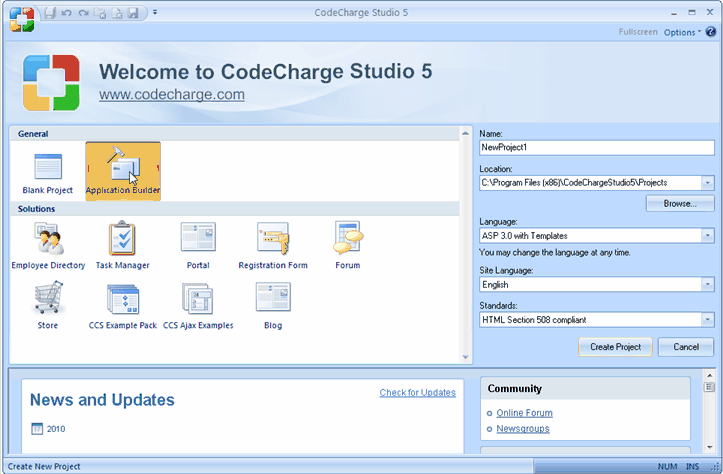Open the Site Language dropdown
723x474 pixels.
click(x=707, y=284)
